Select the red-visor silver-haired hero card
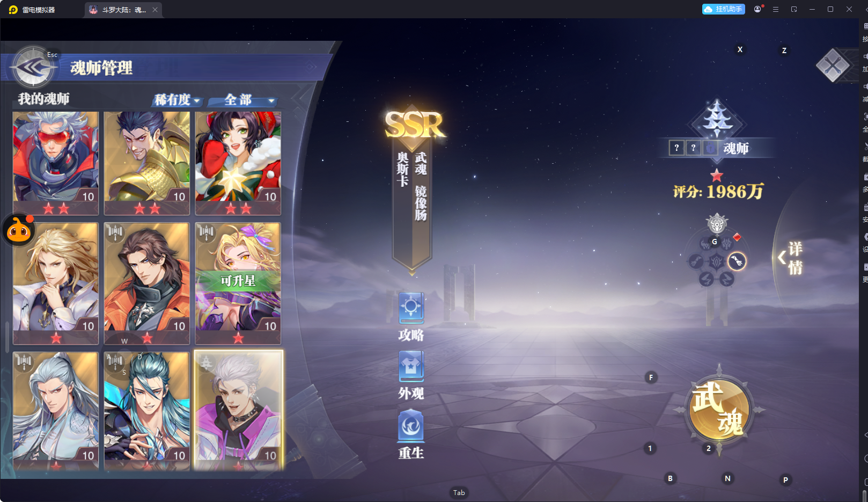This screenshot has height=502, width=868. [x=56, y=163]
